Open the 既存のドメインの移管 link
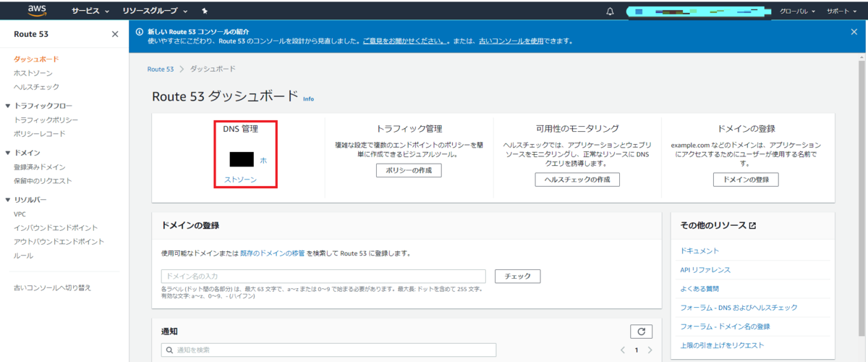 tap(273, 253)
